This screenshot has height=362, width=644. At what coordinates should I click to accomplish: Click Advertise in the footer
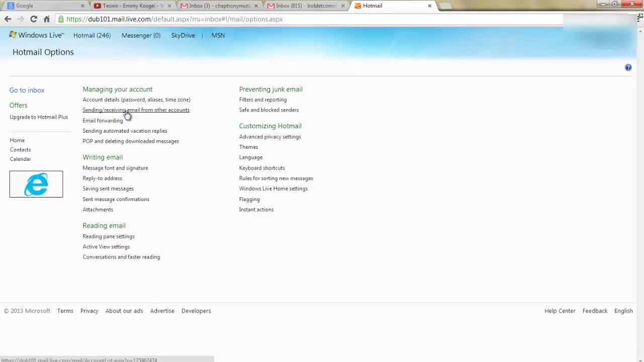162,311
